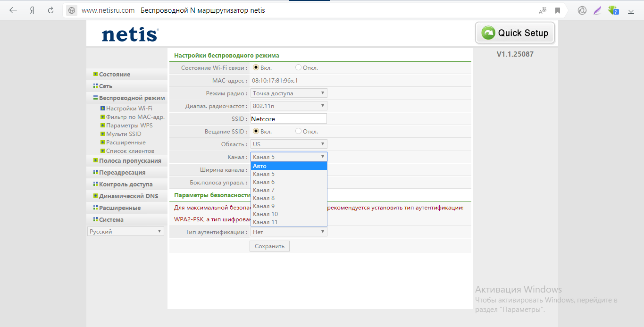
Task: Open the green download-arrow extension icon
Action: click(613, 10)
